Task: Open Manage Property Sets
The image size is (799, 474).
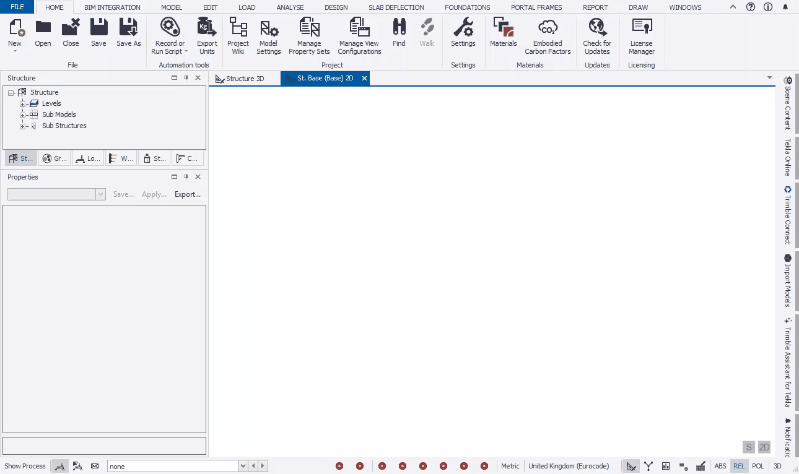Action: pos(309,36)
